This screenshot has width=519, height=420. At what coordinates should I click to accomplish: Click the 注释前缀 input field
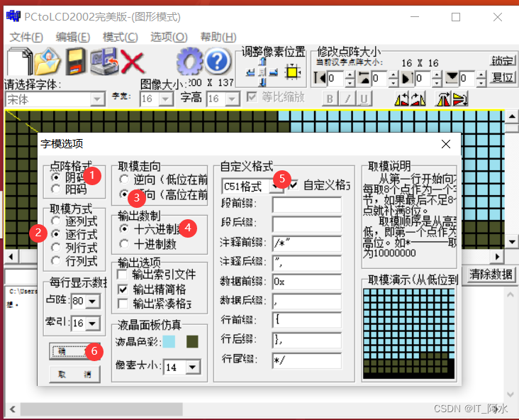point(307,243)
